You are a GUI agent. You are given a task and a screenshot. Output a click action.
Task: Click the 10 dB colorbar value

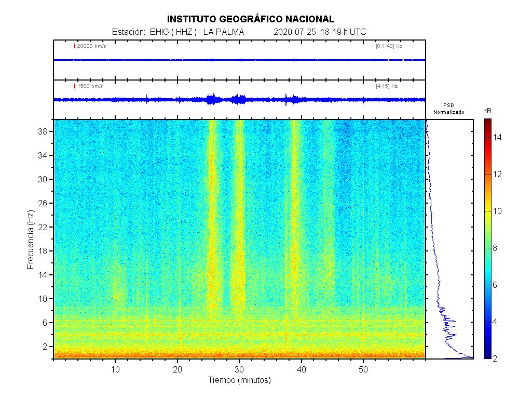point(497,211)
